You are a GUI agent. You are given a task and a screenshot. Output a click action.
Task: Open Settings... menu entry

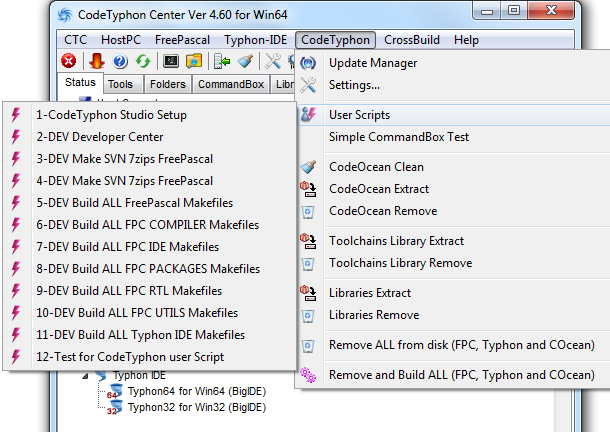[452, 85]
